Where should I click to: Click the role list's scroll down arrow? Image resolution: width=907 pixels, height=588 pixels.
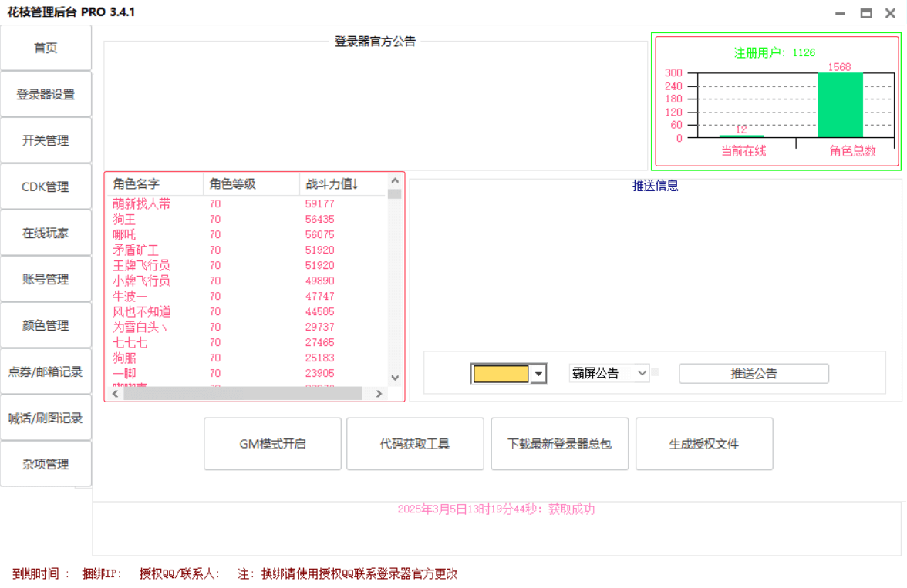pyautogui.click(x=395, y=378)
